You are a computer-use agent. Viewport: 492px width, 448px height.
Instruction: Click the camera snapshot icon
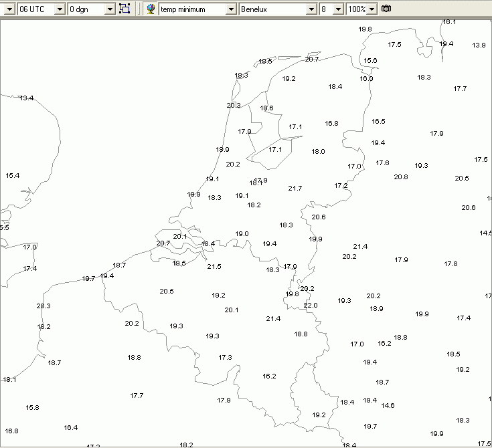click(x=386, y=9)
